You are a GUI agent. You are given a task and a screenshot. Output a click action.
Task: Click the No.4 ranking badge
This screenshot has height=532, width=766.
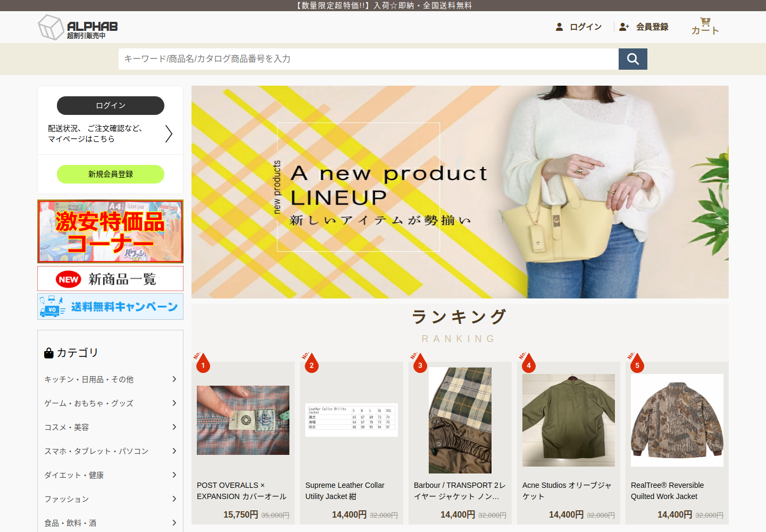pos(528,363)
